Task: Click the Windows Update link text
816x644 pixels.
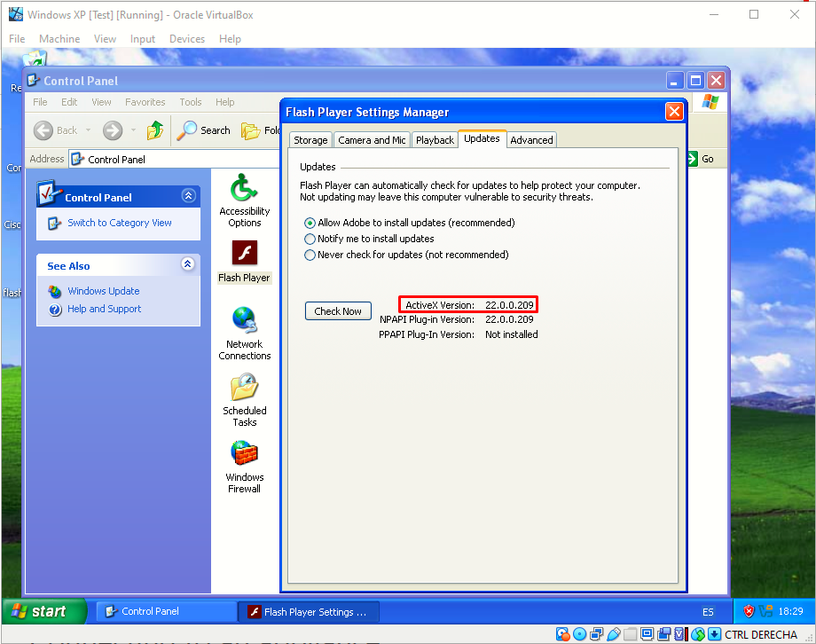Action: point(103,291)
